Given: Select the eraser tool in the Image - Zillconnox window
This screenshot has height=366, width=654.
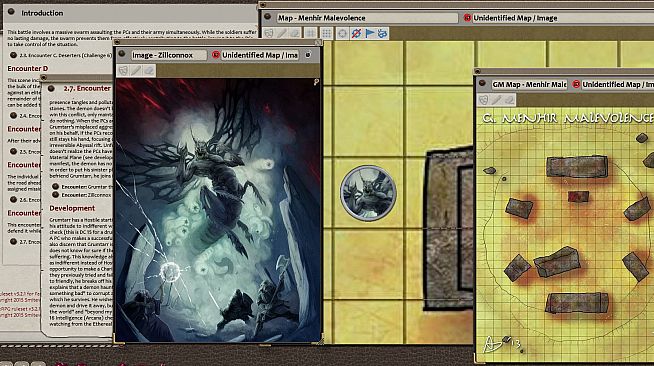Looking at the screenshot, I should [149, 70].
